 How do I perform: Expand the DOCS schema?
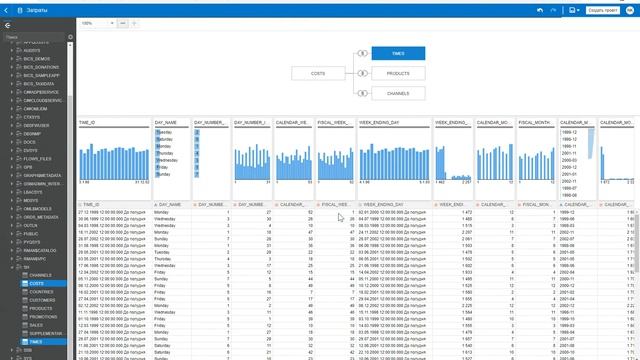coord(11,142)
